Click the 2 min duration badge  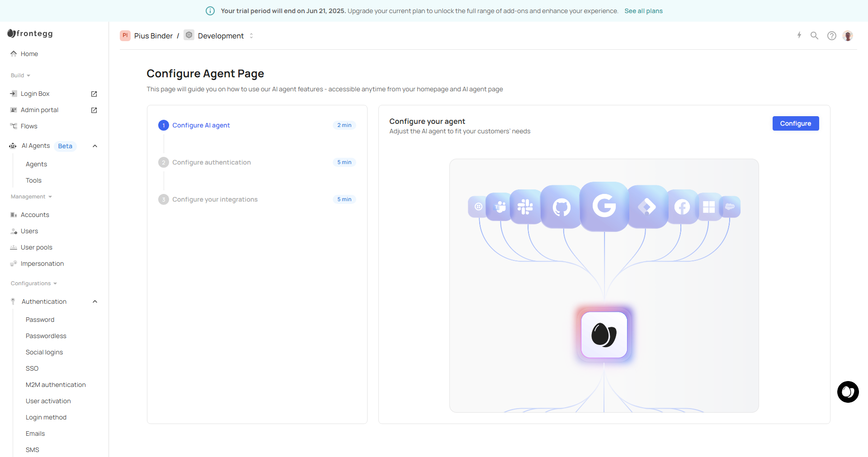click(x=344, y=125)
